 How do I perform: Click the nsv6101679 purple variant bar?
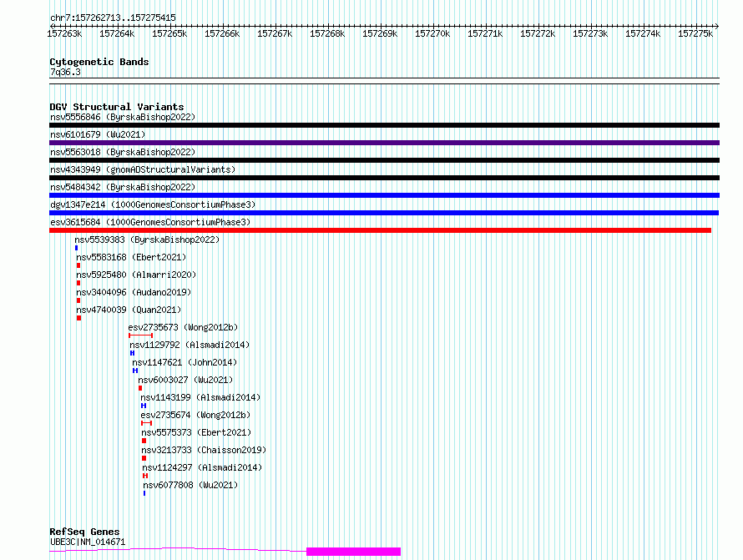pos(384,143)
